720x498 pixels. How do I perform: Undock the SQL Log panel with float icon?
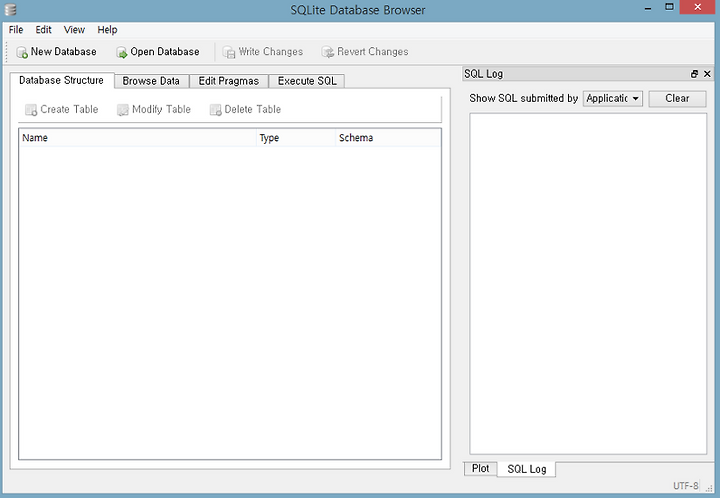coord(694,74)
